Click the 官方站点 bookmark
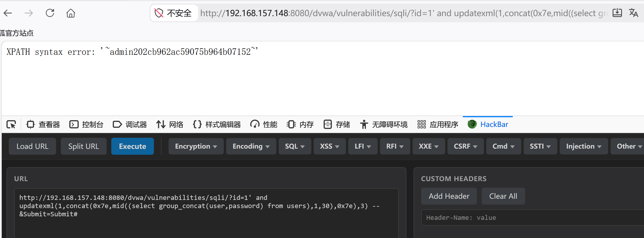This screenshot has width=644, height=238. [x=17, y=33]
